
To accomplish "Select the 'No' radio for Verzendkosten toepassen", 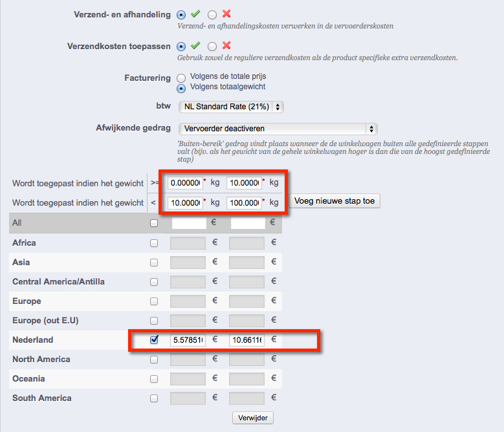I will coord(212,47).
